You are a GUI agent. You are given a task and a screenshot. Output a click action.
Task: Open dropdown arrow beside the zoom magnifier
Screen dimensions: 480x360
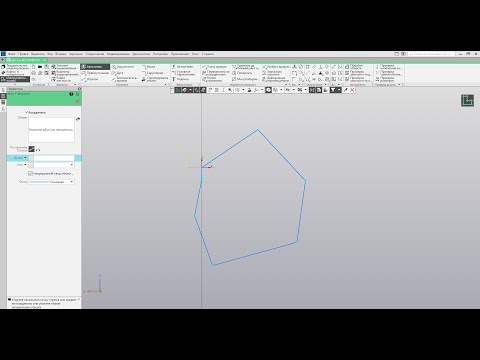tap(243, 90)
